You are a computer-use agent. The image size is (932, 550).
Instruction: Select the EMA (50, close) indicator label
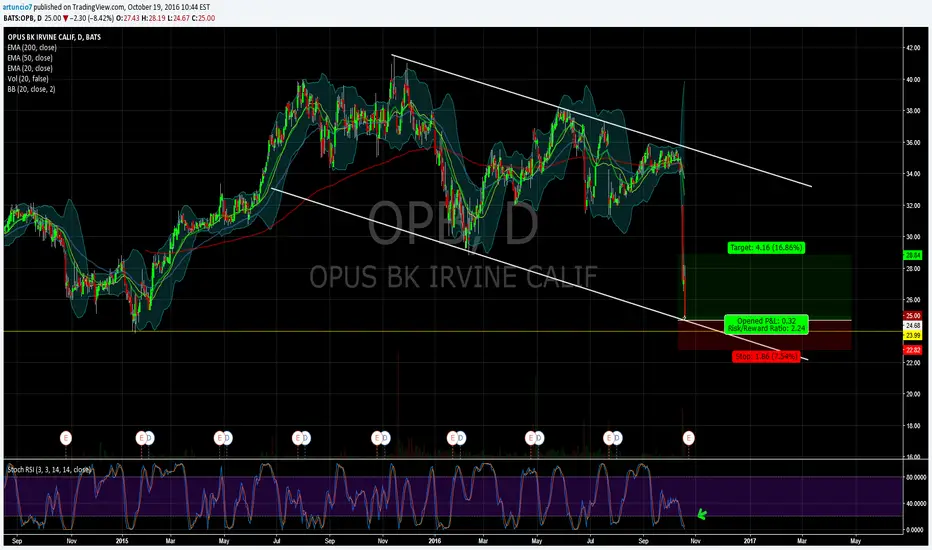click(x=30, y=58)
